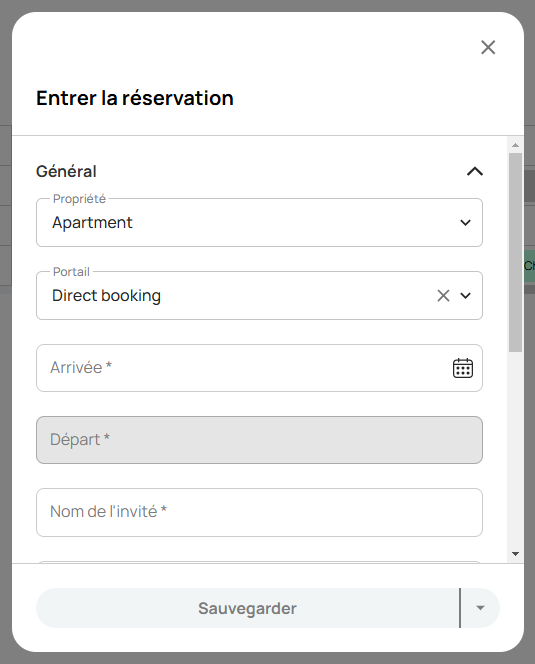Image resolution: width=535 pixels, height=664 pixels.
Task: Click the Général section heading text
Action: 66,172
